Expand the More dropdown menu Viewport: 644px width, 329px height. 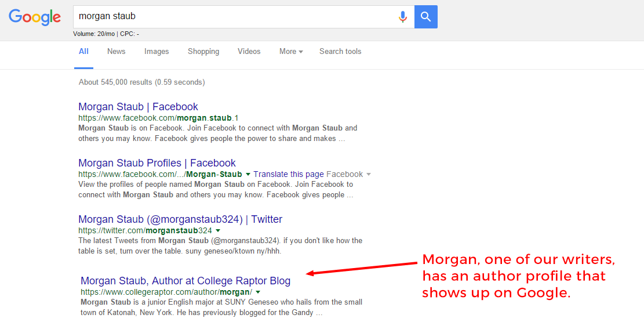[x=291, y=52]
